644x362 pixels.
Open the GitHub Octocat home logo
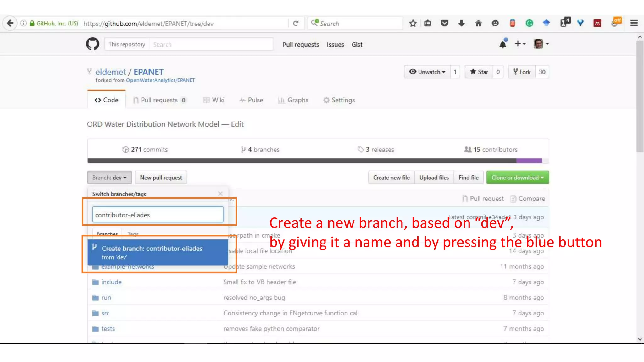tap(92, 44)
